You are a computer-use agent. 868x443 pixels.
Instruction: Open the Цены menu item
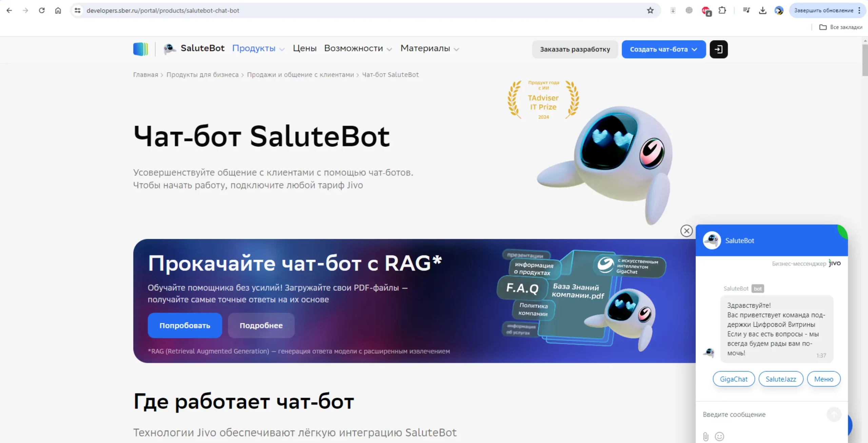(304, 48)
